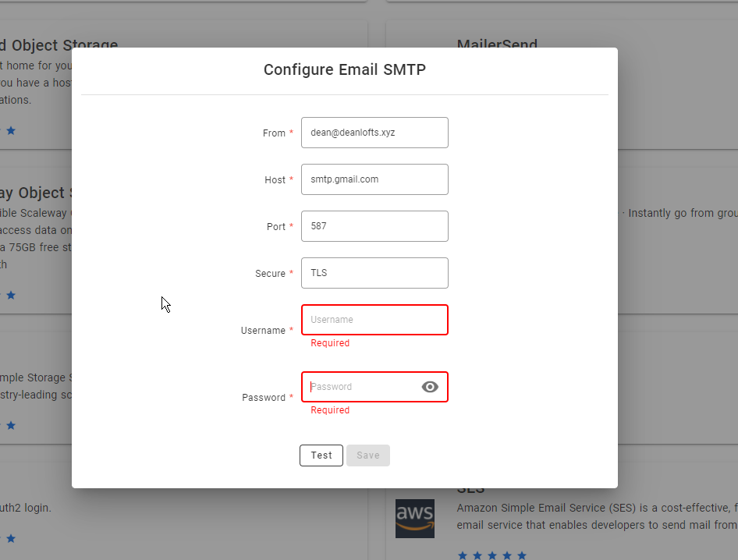Click the star on the Simple Storage Service card
Image resolution: width=738 pixels, height=560 pixels.
[11, 426]
